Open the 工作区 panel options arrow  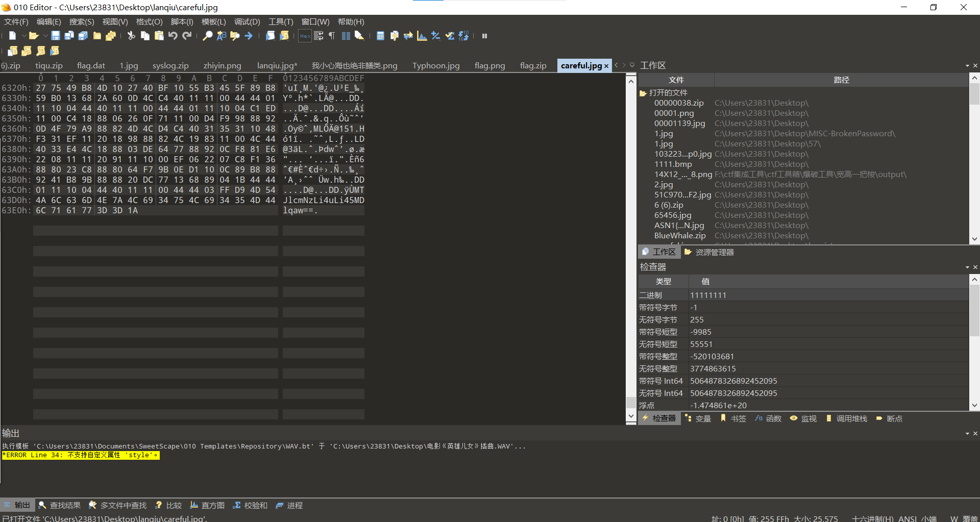pyautogui.click(x=967, y=66)
